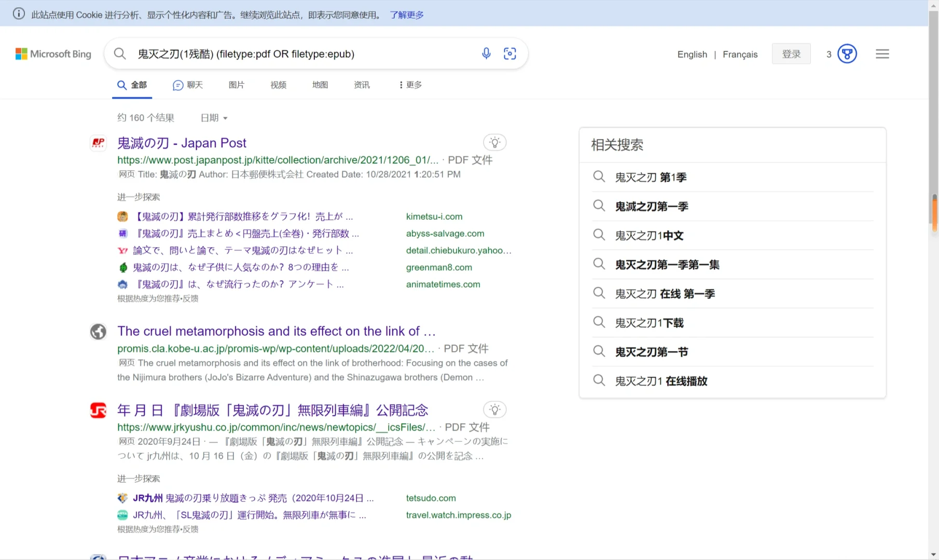
Task: Open animatetimes.com domain link
Action: [443, 284]
